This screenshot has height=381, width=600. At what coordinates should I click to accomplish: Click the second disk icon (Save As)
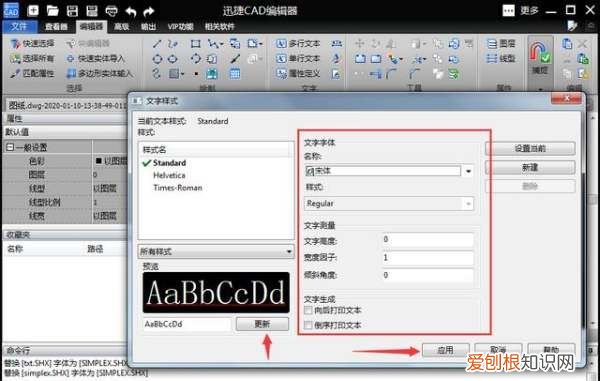pos(92,11)
